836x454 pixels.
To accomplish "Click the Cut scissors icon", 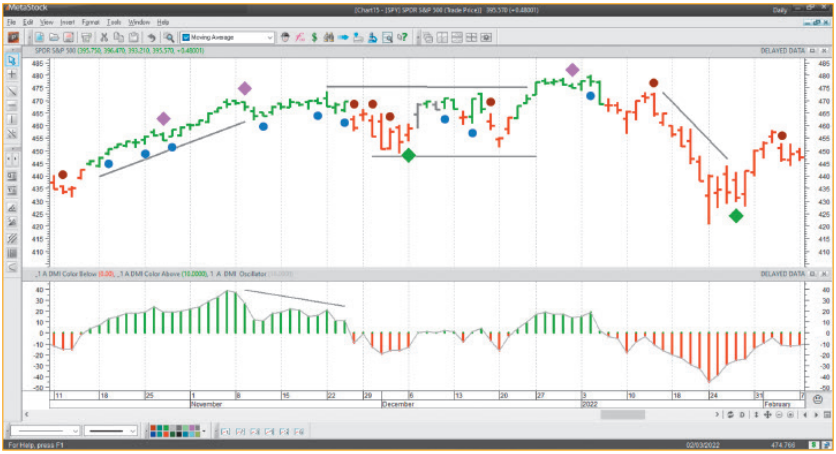I will pyautogui.click(x=104, y=37).
